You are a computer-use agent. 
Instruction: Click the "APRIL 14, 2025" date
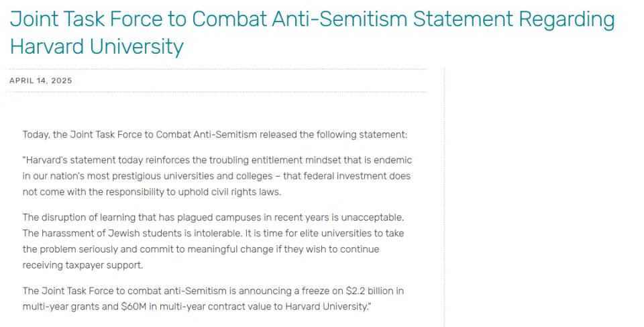coord(41,81)
